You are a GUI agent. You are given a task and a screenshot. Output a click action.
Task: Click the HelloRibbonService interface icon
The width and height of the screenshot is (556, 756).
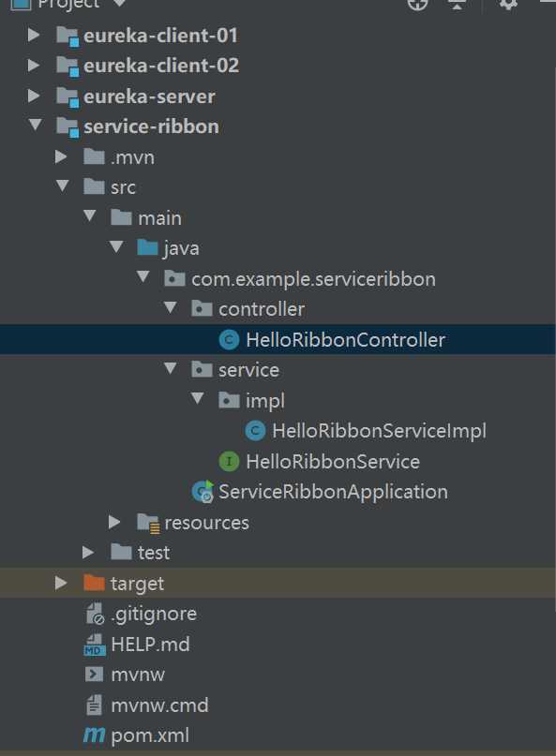(x=230, y=462)
